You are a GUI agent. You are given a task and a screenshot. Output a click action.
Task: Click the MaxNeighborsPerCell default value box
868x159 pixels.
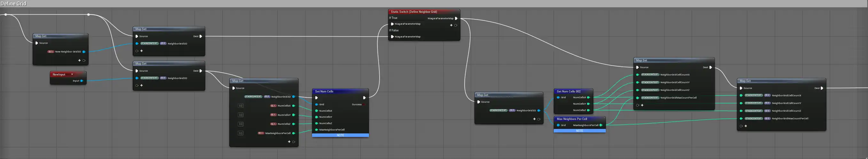240,133
